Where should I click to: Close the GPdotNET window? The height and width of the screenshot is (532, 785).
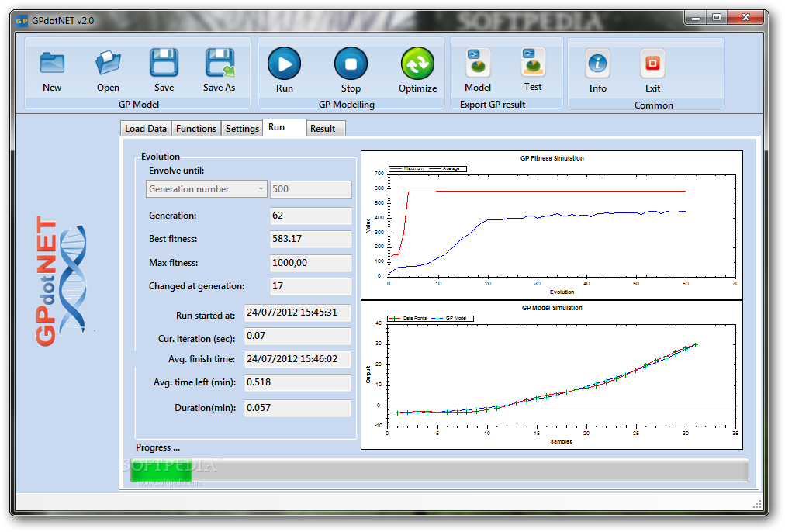[x=745, y=18]
